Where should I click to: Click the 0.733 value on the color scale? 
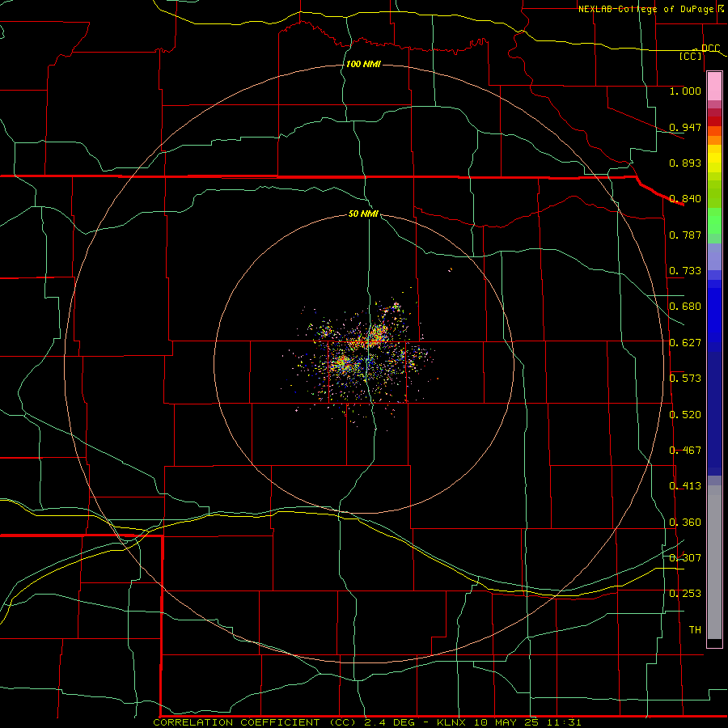tap(685, 271)
